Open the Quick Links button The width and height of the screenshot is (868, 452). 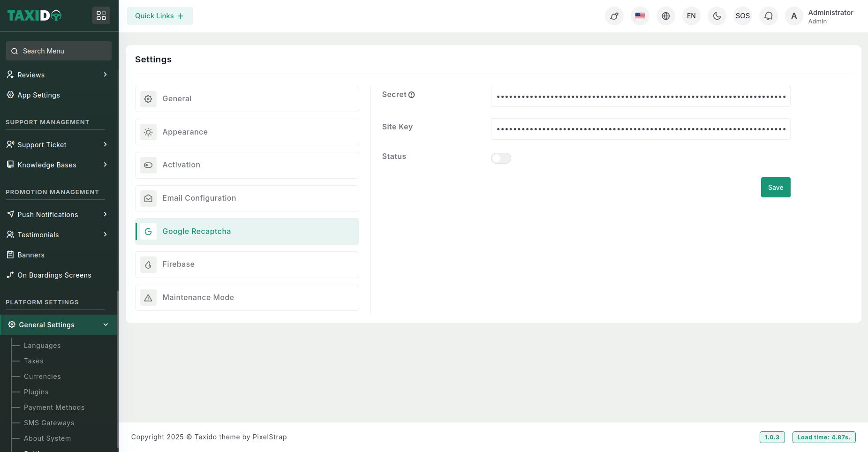159,16
